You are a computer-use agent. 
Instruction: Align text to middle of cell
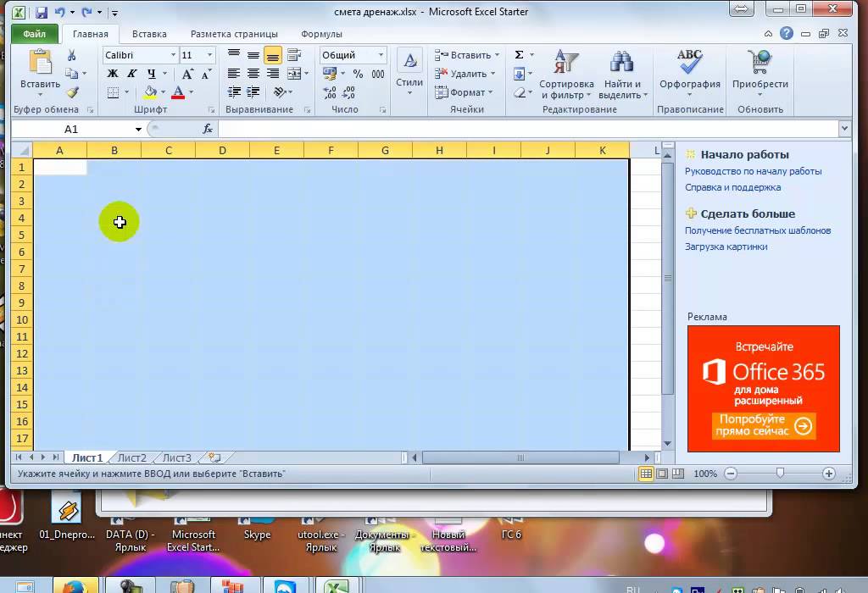[253, 55]
